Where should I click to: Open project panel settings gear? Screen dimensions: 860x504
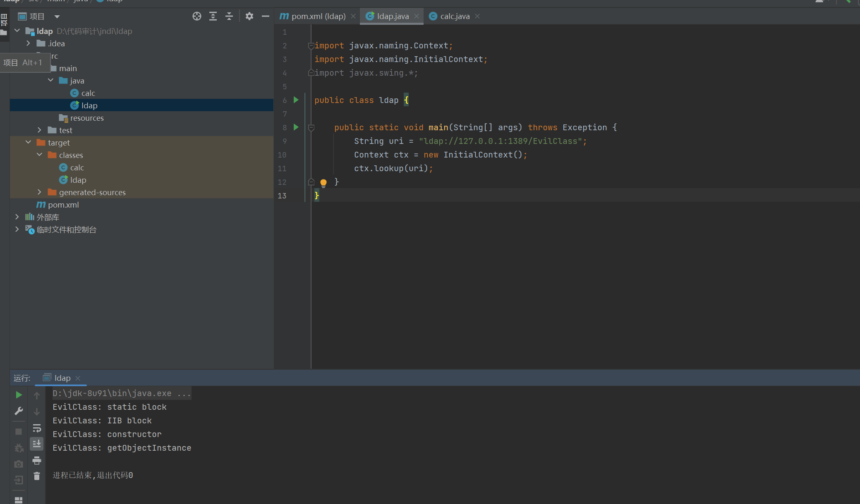coord(249,16)
